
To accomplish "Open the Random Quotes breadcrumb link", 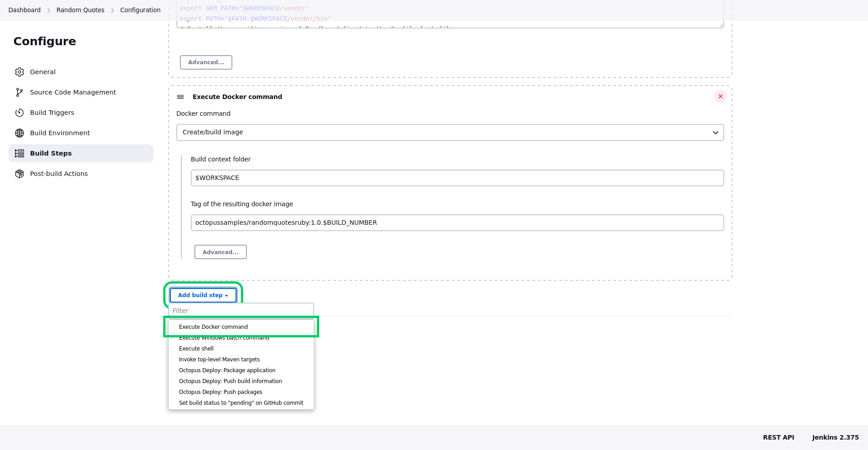I will click(x=80, y=10).
